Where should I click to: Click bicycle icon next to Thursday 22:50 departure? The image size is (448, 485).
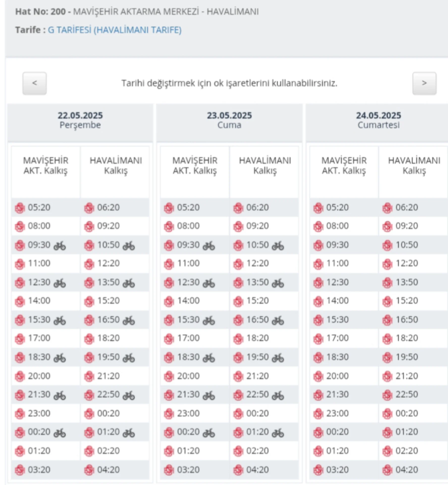[129, 395]
